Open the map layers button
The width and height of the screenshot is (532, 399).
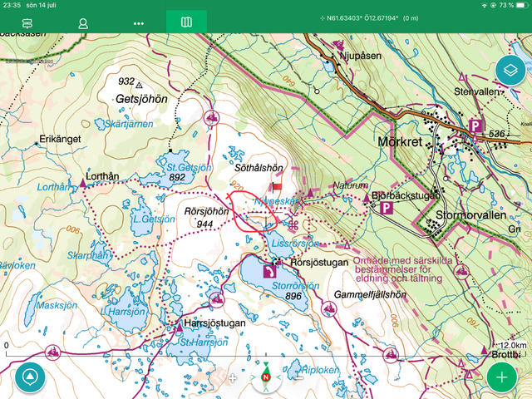[x=510, y=71]
